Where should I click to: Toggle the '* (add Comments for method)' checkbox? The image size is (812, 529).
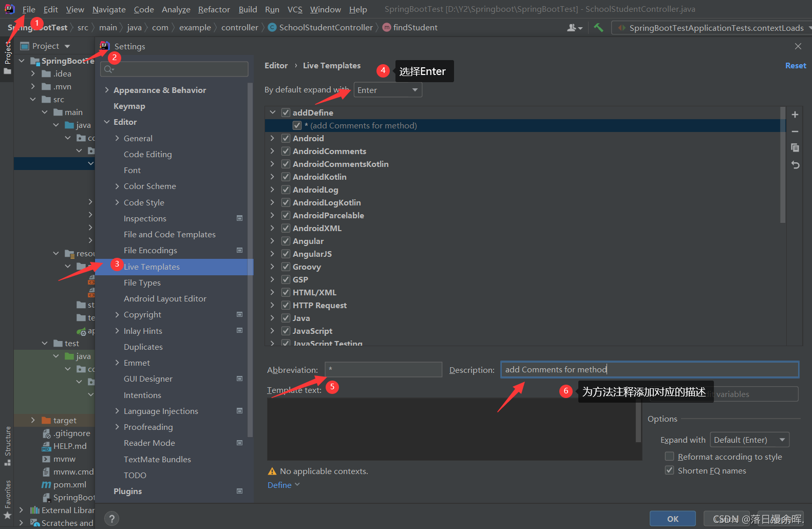(x=297, y=125)
